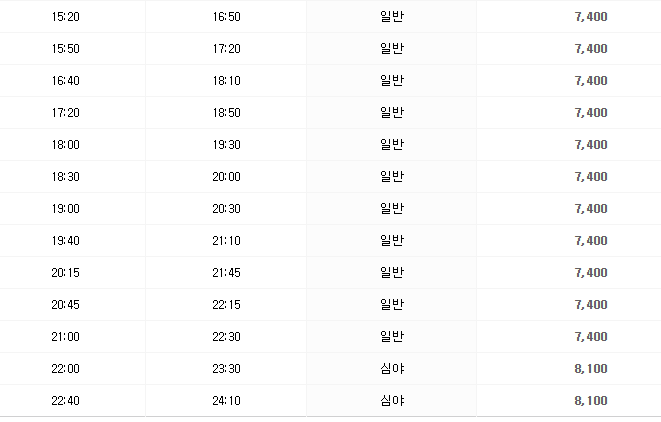Image resolution: width=661 pixels, height=422 pixels.
Task: Select the 18:00 departure time
Action: click(x=65, y=145)
